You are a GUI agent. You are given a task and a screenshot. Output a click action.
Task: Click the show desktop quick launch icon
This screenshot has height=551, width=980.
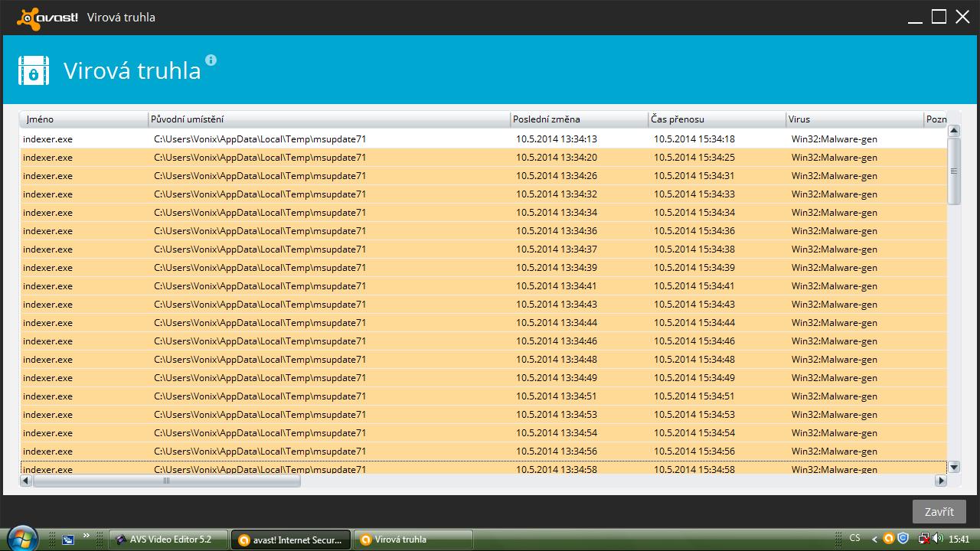(68, 539)
